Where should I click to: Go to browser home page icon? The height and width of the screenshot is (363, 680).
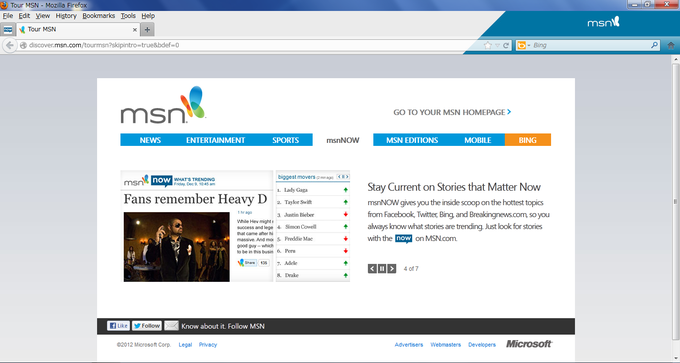670,45
